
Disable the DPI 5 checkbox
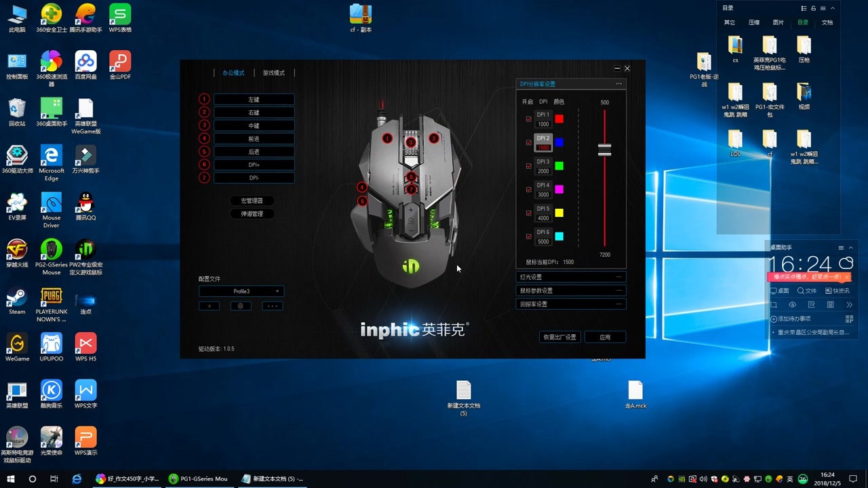(529, 213)
